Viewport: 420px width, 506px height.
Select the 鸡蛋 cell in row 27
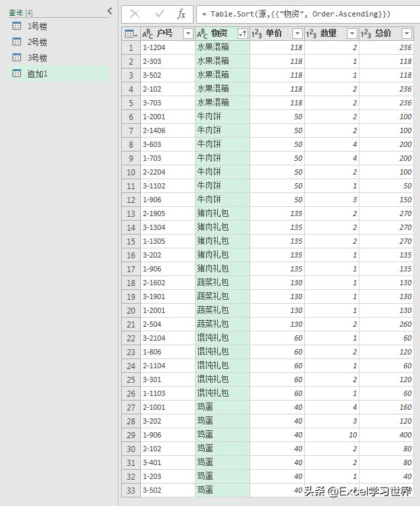223,408
